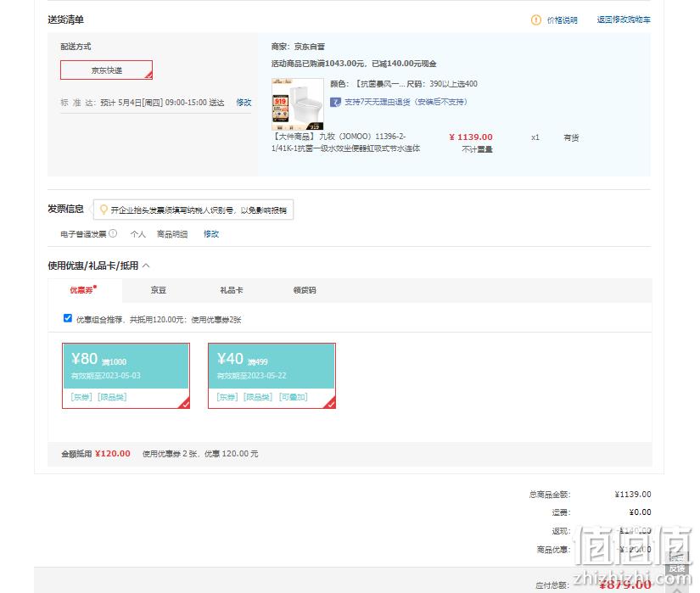
Task: Click the 商品明细 invoice content text
Action: coord(172,234)
